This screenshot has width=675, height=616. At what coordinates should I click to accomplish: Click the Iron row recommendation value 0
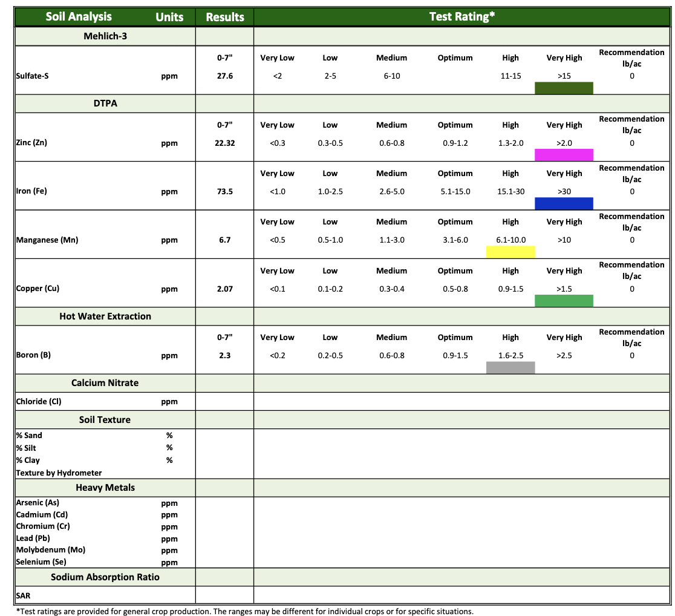pyautogui.click(x=632, y=192)
